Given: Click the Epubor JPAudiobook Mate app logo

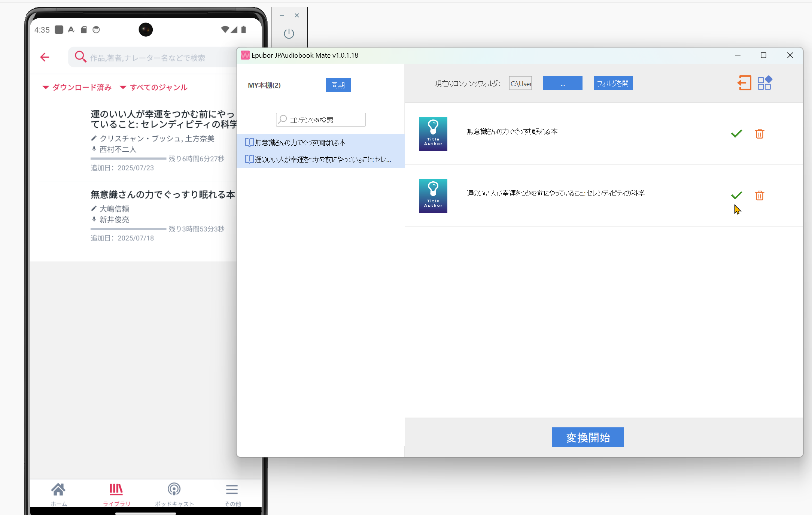Looking at the screenshot, I should pyautogui.click(x=245, y=55).
